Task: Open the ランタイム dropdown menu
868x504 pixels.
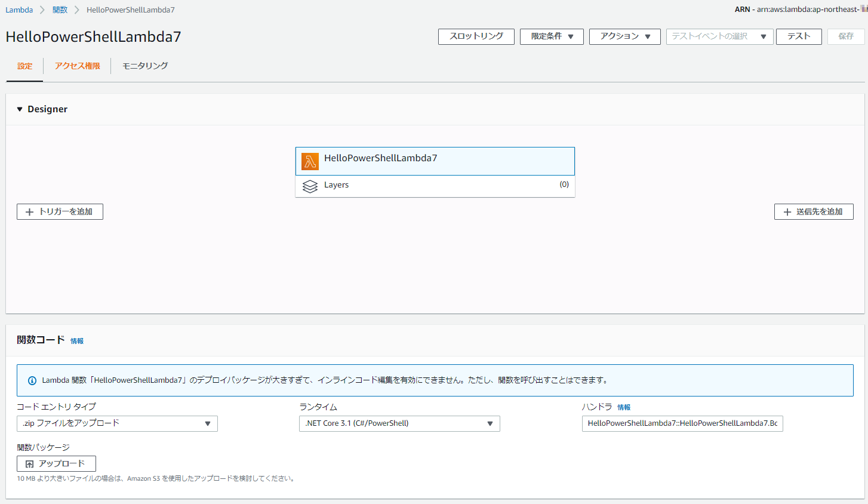Action: pos(399,423)
